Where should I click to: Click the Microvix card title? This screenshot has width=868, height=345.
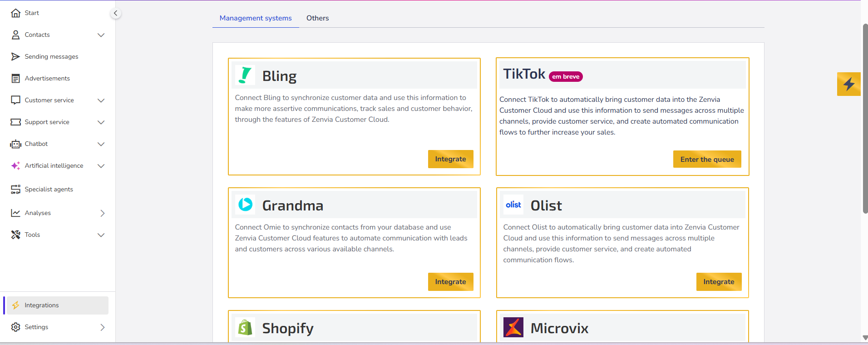559,328
